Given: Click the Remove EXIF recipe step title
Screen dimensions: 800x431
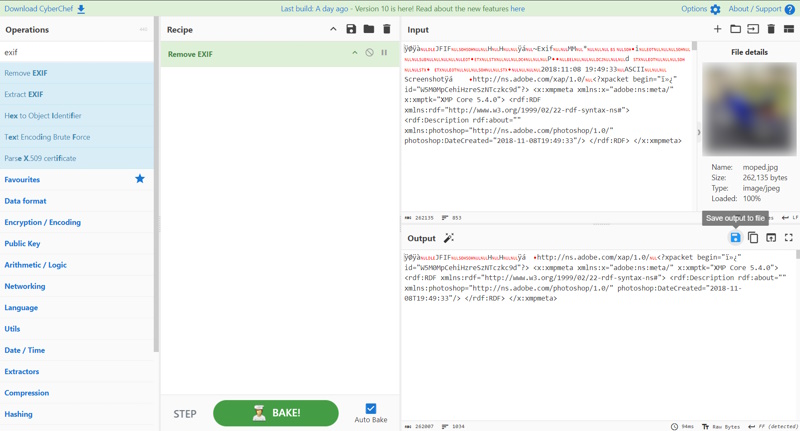Looking at the screenshot, I should pos(190,54).
